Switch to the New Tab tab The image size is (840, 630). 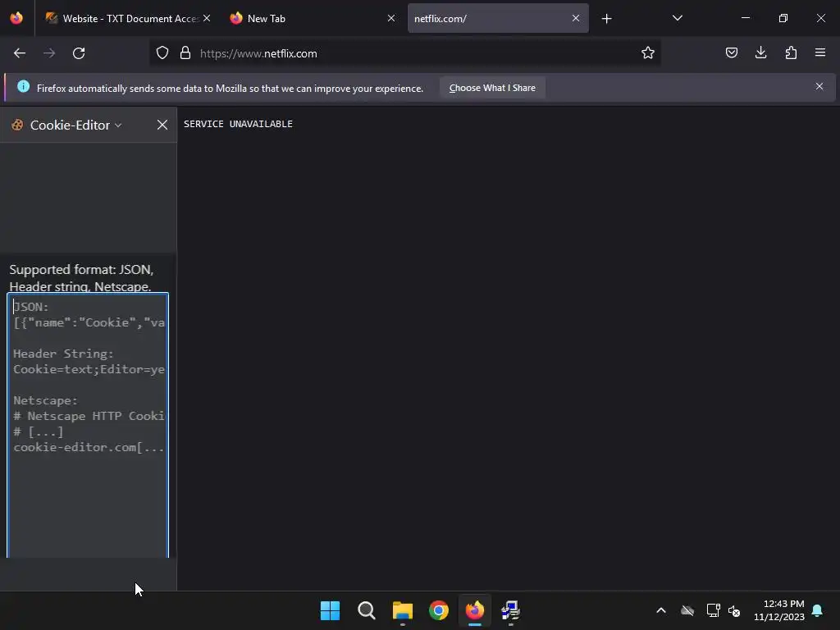pos(313,18)
